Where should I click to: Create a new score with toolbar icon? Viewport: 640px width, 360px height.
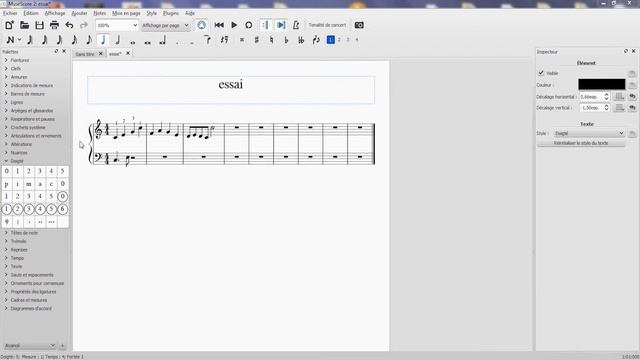[9, 25]
